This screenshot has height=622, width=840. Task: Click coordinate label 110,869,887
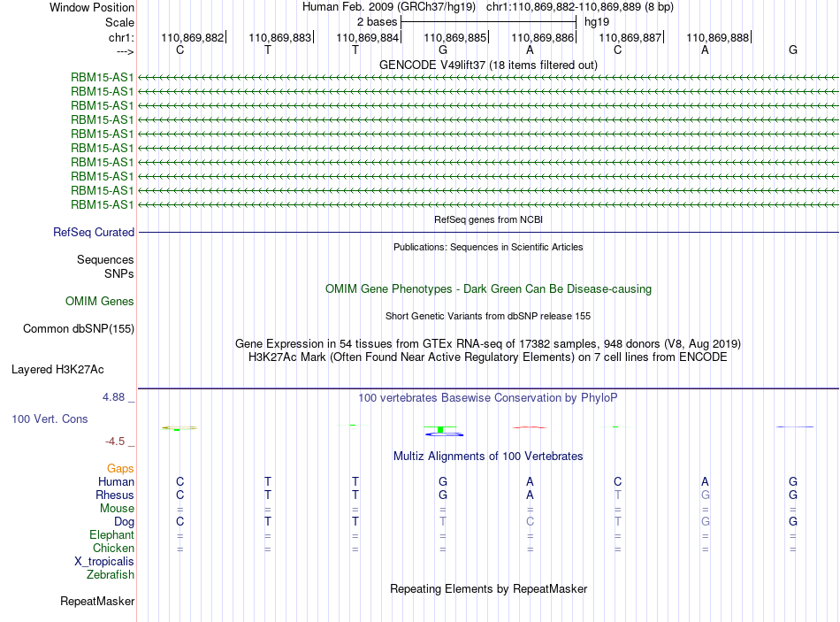(630, 37)
